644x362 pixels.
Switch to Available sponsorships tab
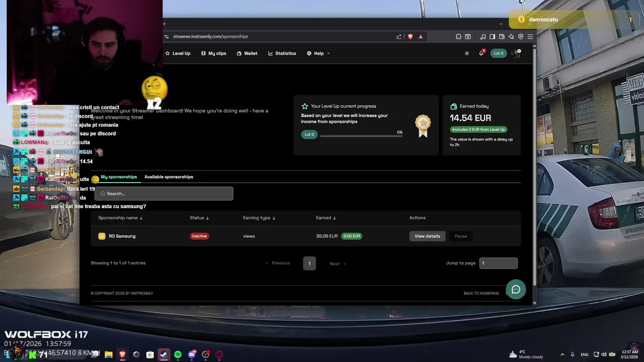(169, 177)
